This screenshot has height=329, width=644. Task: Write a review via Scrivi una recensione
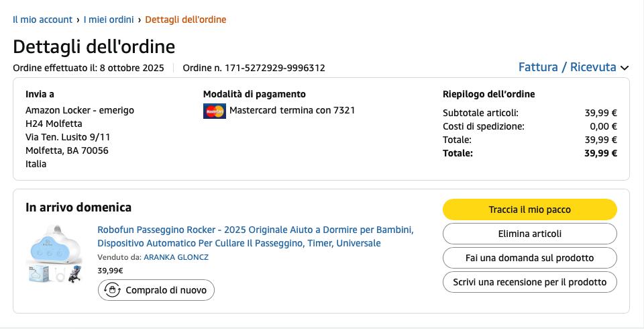point(529,282)
